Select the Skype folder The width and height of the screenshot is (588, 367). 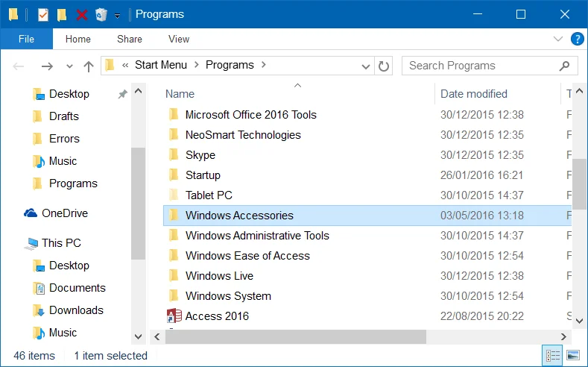(200, 155)
